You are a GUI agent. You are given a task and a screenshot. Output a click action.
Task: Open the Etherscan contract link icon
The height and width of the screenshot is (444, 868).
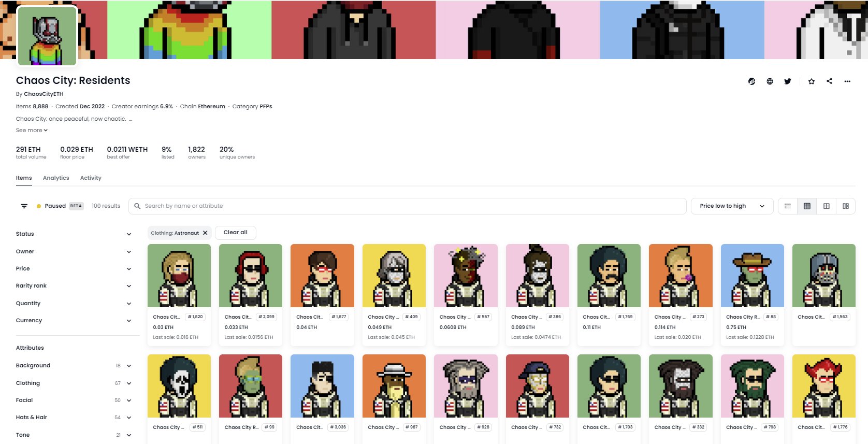point(751,81)
